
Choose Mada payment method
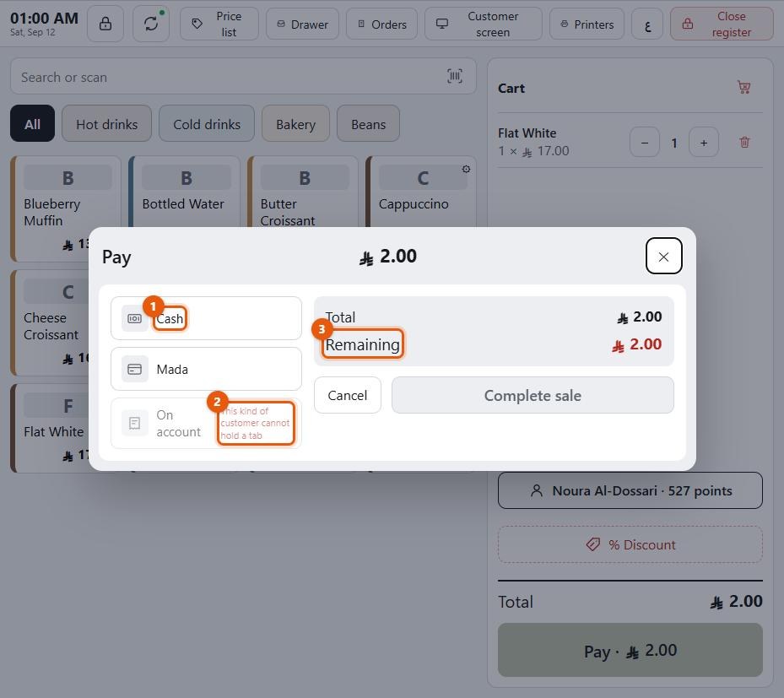coord(206,369)
